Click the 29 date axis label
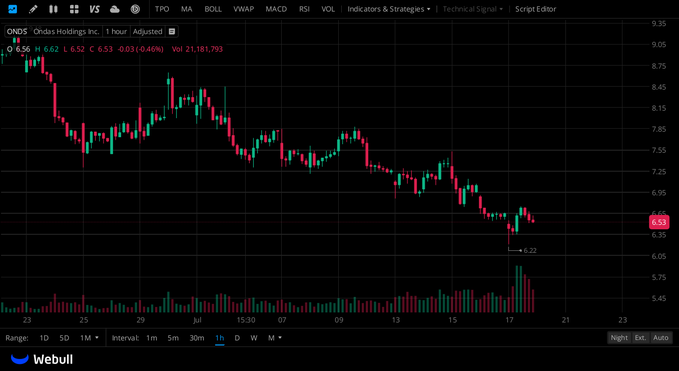 [x=140, y=320]
